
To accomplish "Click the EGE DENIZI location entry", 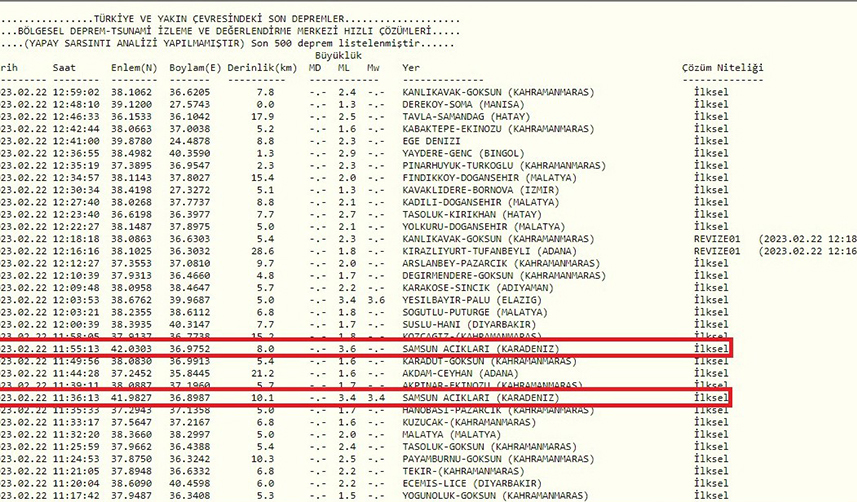I will coord(430,141).
